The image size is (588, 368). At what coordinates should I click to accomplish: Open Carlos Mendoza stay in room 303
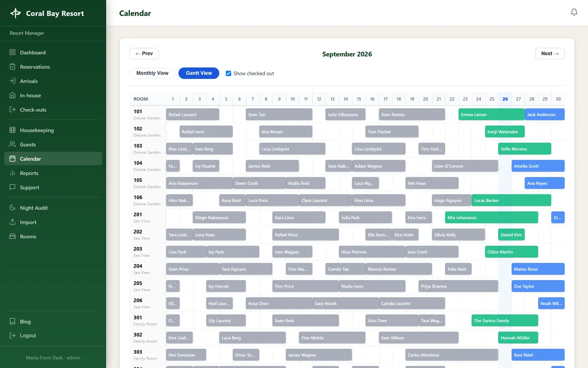tap(452, 355)
